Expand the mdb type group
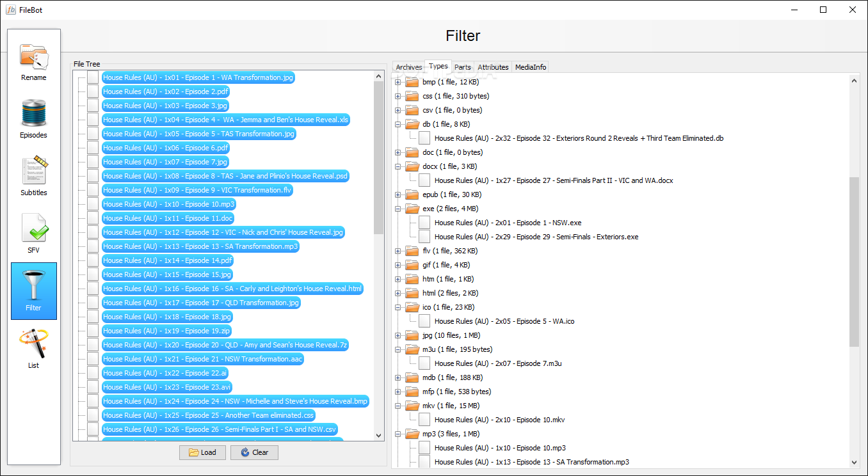 point(398,377)
